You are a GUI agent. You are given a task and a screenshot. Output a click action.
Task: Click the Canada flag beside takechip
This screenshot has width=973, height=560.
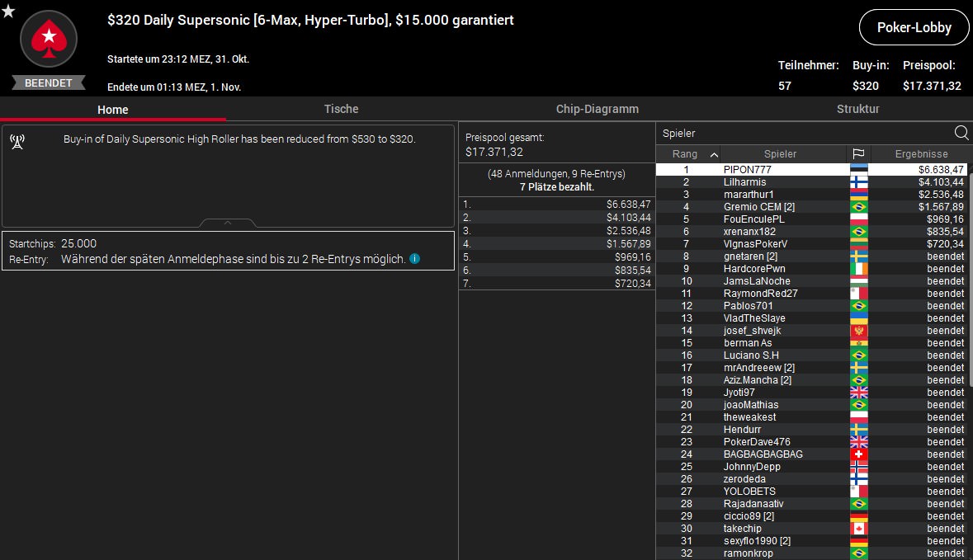(x=859, y=529)
